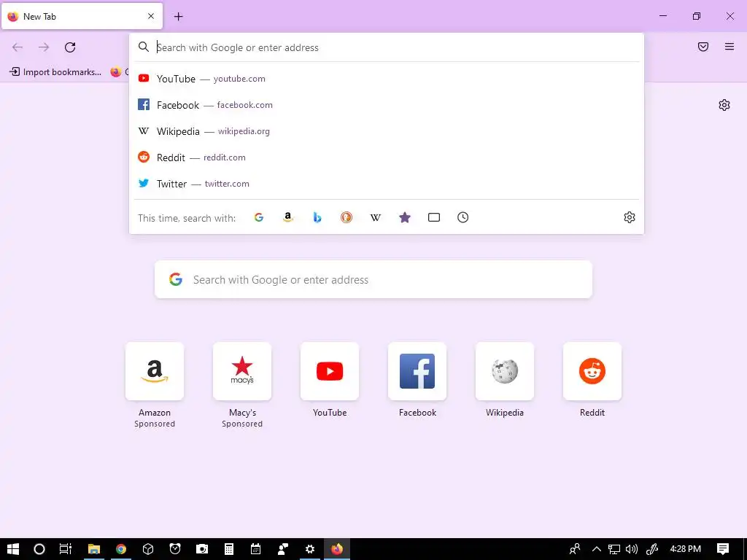Show hidden tray icons chevron
Screen dimensions: 747x560
[x=597, y=549]
